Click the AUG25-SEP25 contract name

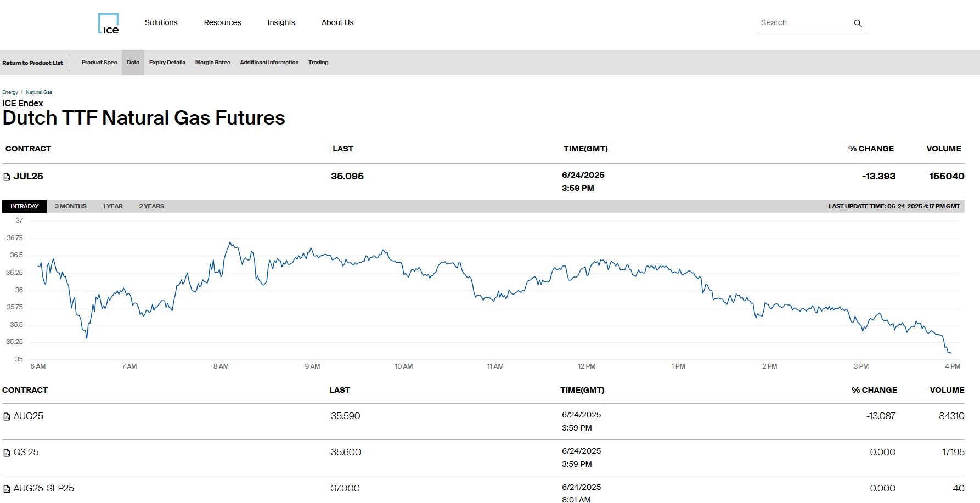[44, 488]
